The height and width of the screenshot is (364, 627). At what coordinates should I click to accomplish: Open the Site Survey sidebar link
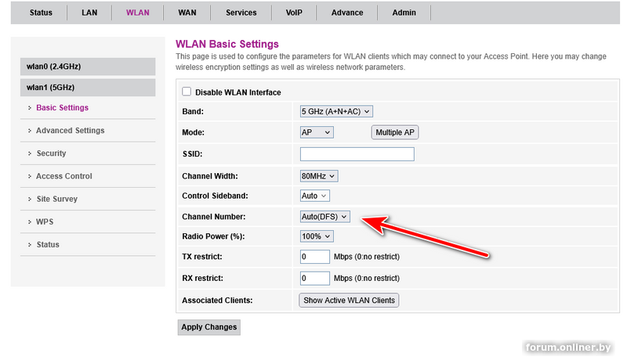click(x=56, y=199)
